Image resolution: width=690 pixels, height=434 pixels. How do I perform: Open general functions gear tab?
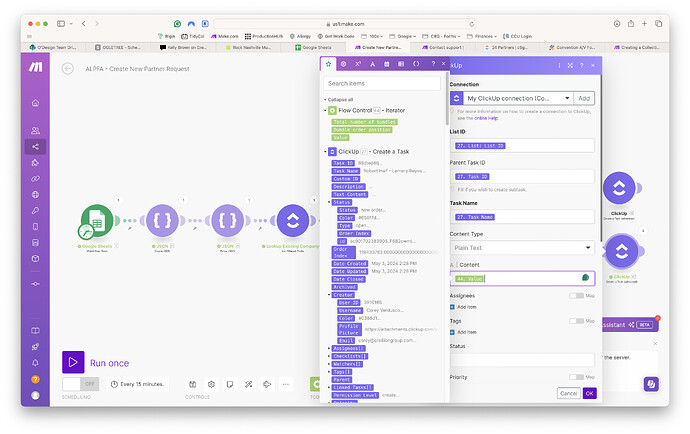[343, 64]
